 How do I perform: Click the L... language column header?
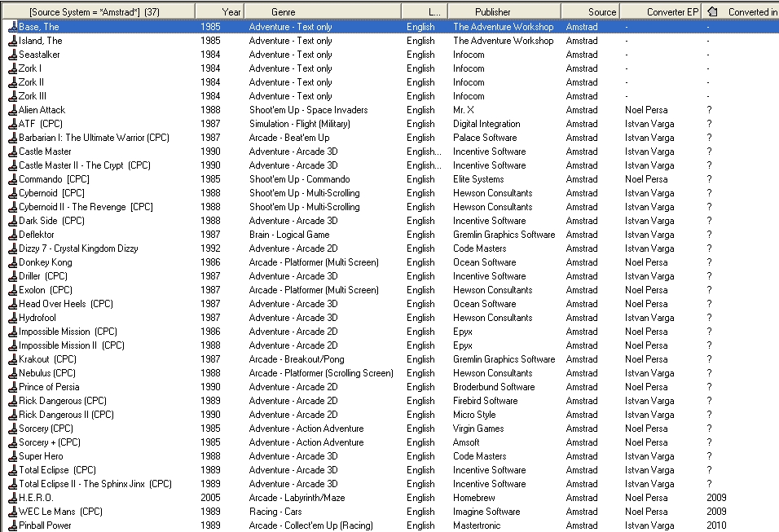(x=425, y=11)
